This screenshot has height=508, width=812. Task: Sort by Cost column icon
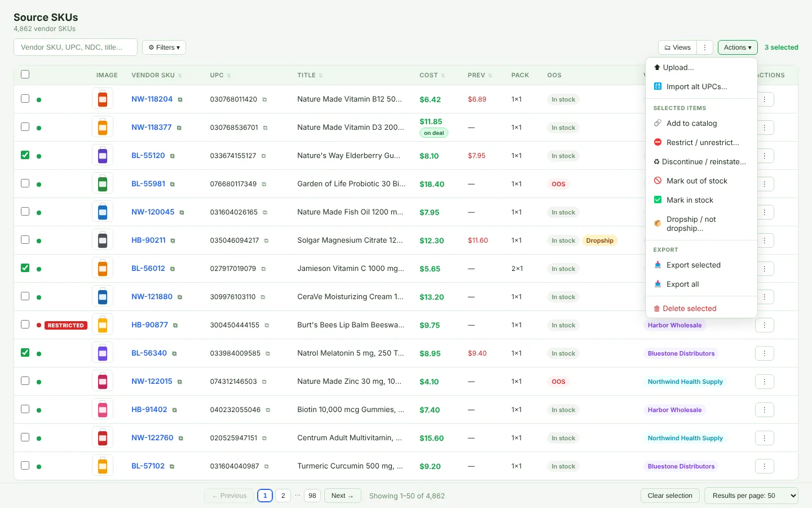443,76
